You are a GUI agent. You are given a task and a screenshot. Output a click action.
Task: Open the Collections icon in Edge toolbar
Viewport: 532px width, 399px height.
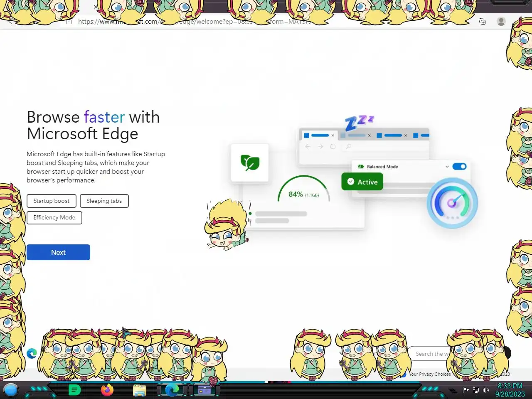click(482, 21)
